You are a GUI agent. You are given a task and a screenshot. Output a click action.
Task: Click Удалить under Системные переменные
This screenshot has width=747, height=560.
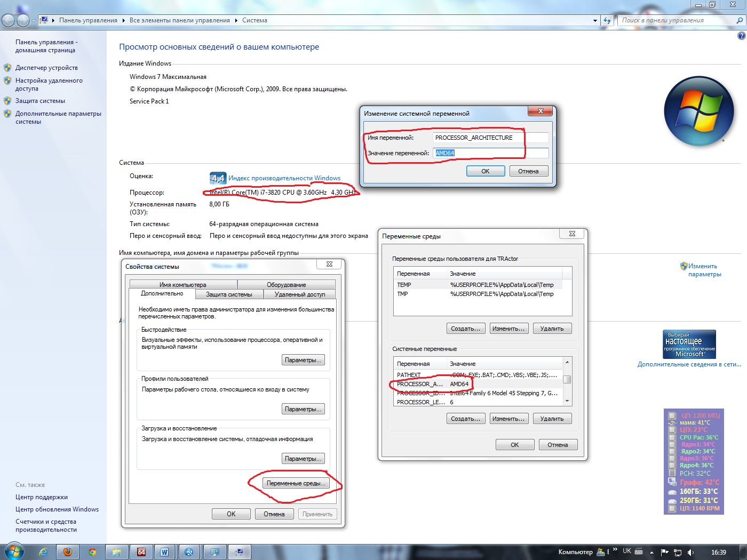click(552, 419)
